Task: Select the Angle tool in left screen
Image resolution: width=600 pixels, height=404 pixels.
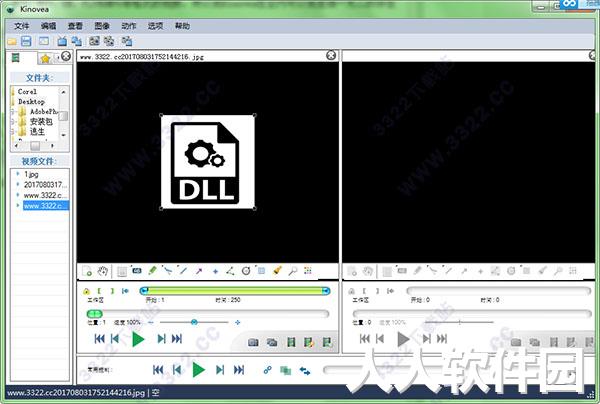Action: click(230, 271)
